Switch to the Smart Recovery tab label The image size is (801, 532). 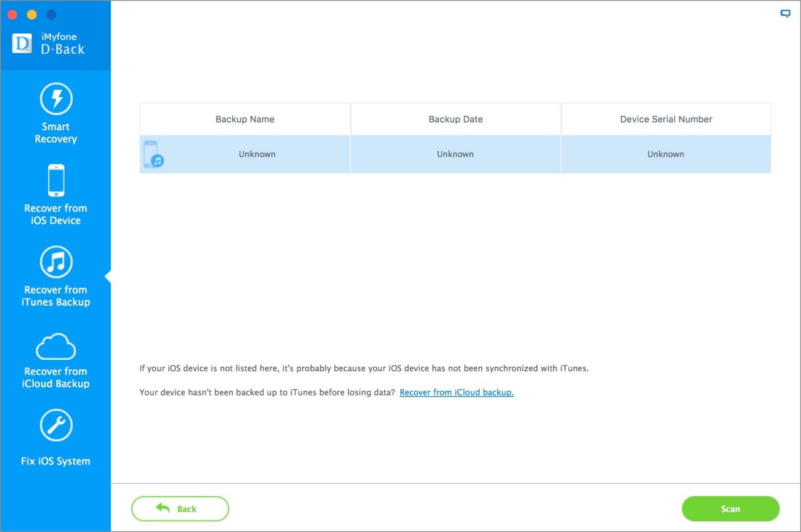click(x=56, y=133)
